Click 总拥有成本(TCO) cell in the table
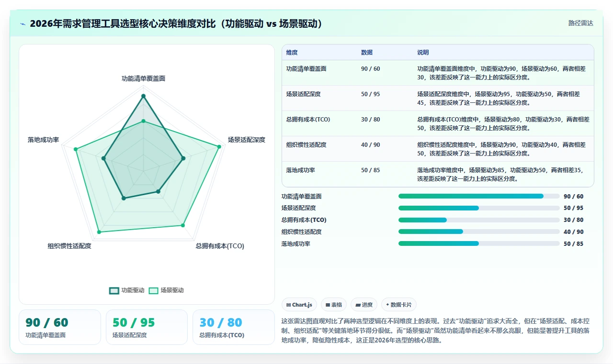The image size is (613, 364). coord(308,120)
